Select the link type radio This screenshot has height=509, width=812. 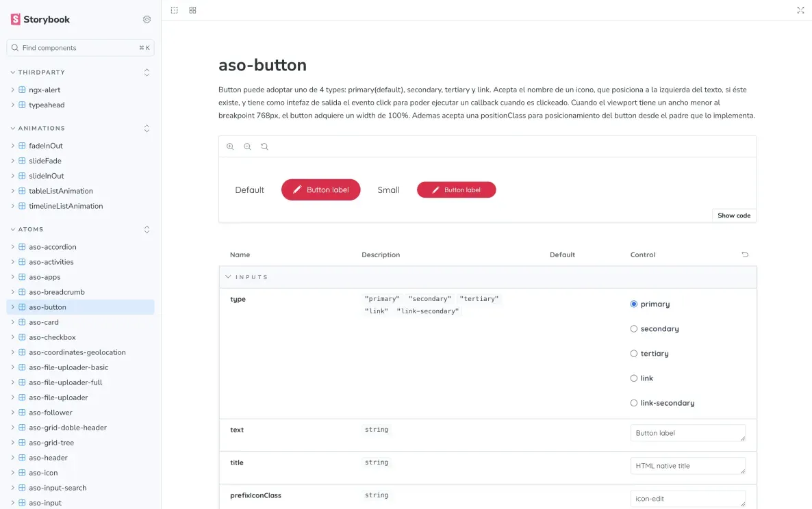(x=633, y=378)
